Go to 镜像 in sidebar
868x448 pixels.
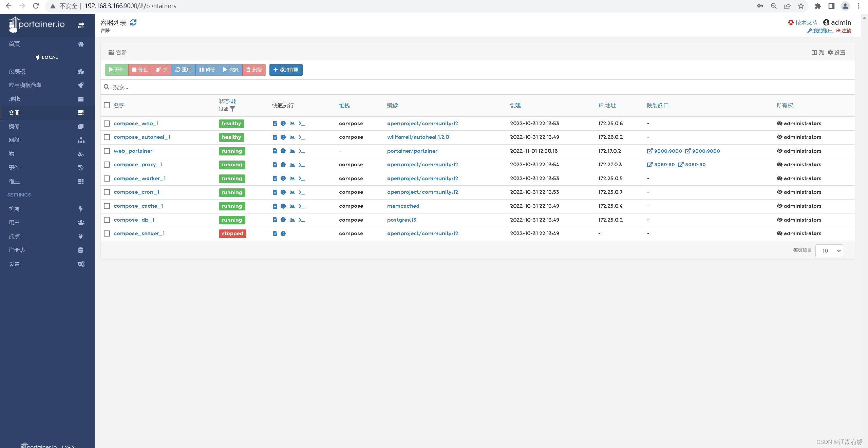[x=14, y=126]
